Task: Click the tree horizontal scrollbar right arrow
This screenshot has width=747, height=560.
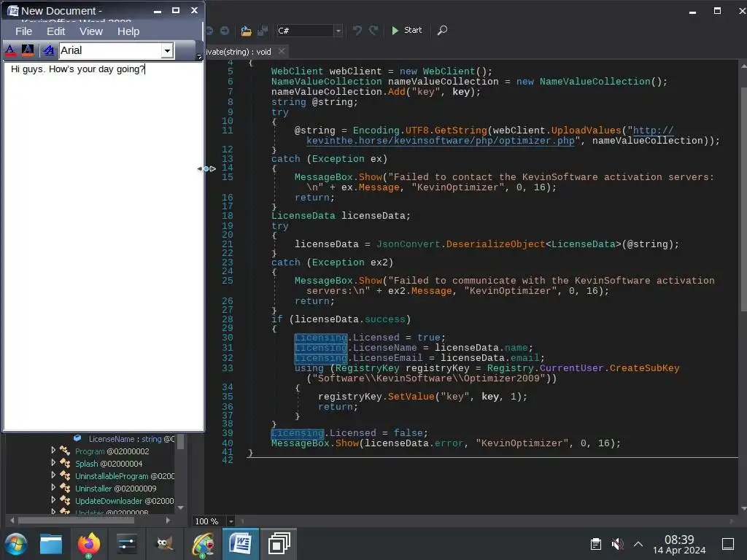Action: point(169,521)
